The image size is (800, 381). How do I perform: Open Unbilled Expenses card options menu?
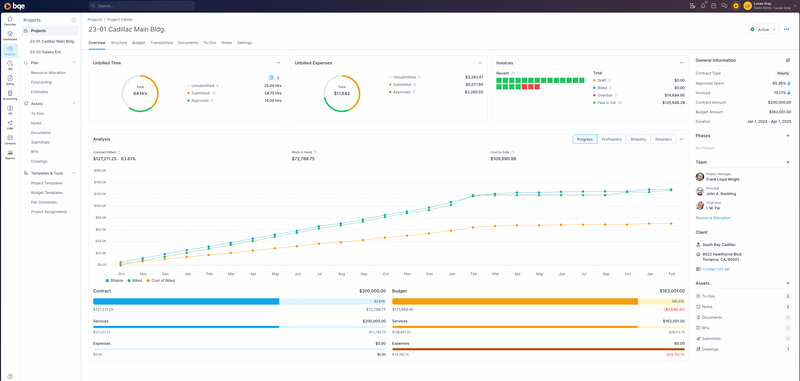[481, 63]
